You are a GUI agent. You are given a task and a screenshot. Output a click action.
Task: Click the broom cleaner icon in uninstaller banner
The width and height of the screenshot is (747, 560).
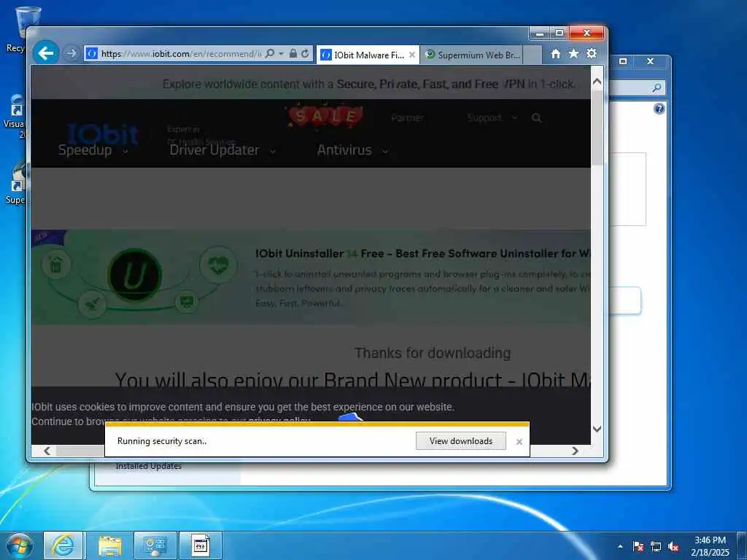point(93,304)
